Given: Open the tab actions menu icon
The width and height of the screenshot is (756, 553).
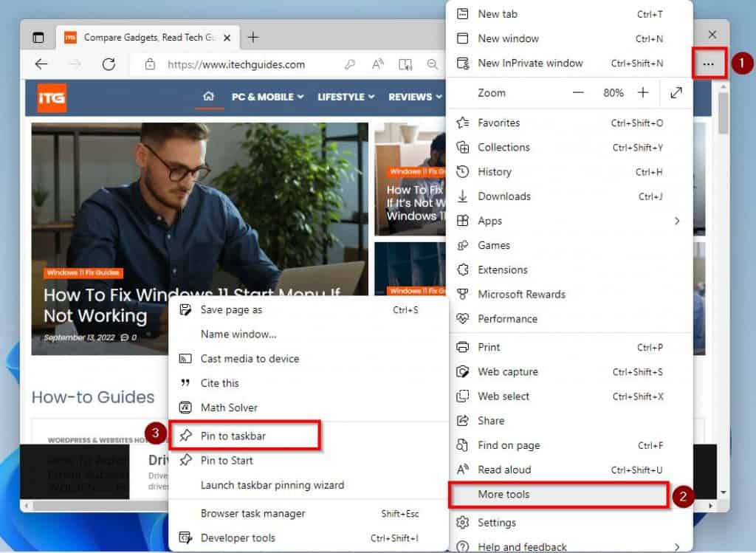Looking at the screenshot, I should tap(38, 37).
